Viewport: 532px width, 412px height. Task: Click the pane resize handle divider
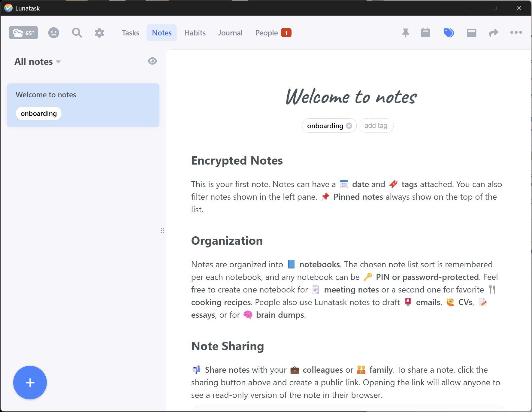[x=162, y=231]
